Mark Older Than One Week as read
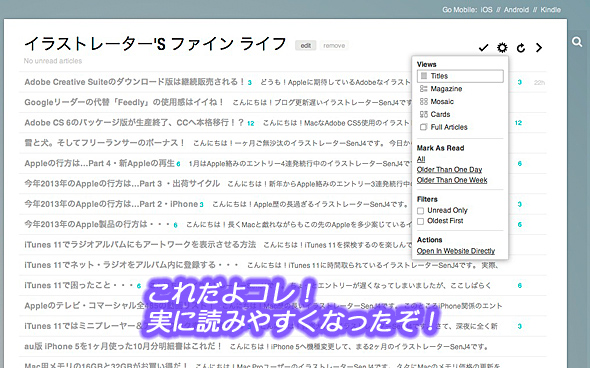 (x=452, y=180)
